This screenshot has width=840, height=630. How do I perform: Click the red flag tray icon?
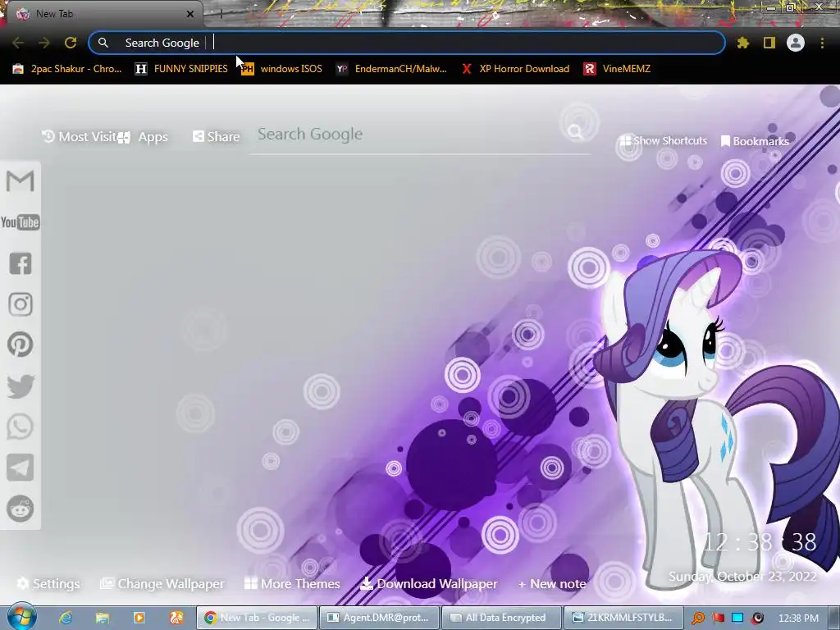pos(718,619)
